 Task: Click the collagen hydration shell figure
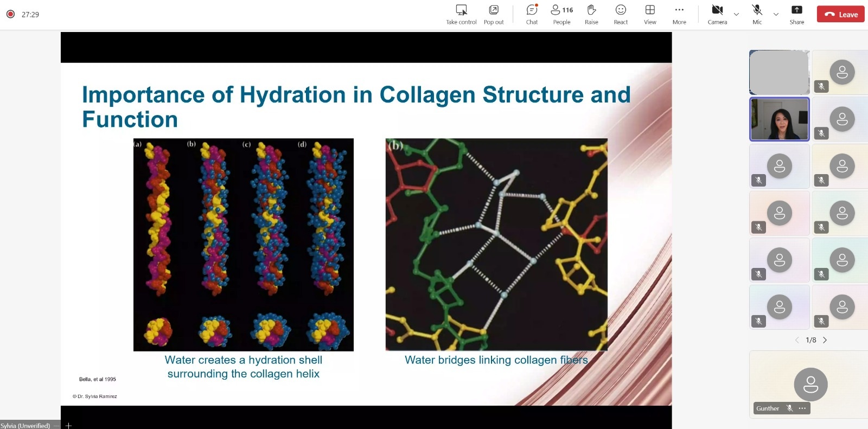244,245
